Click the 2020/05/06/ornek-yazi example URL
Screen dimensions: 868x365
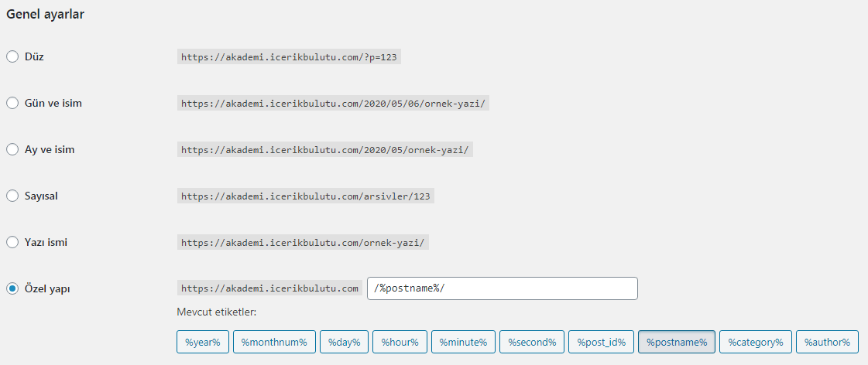click(x=333, y=104)
